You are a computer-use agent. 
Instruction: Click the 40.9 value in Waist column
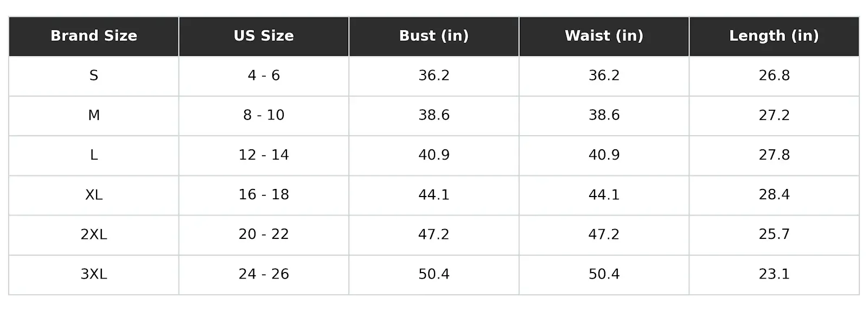point(604,155)
